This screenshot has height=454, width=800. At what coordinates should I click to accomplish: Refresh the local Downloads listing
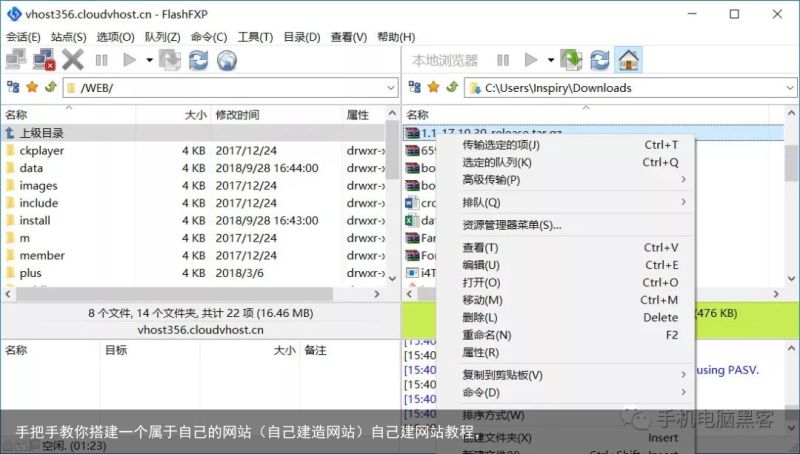click(x=599, y=60)
